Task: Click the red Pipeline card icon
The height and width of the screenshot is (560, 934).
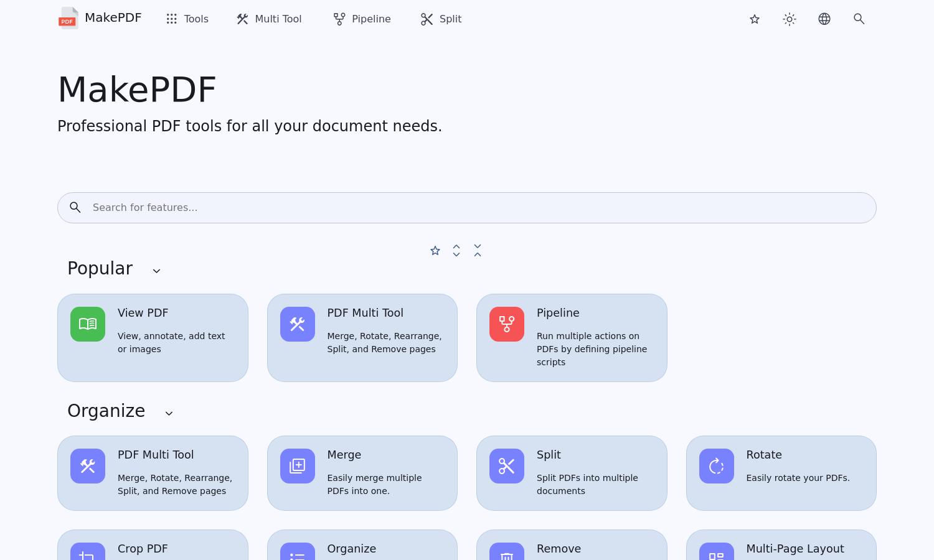Action: 507,324
